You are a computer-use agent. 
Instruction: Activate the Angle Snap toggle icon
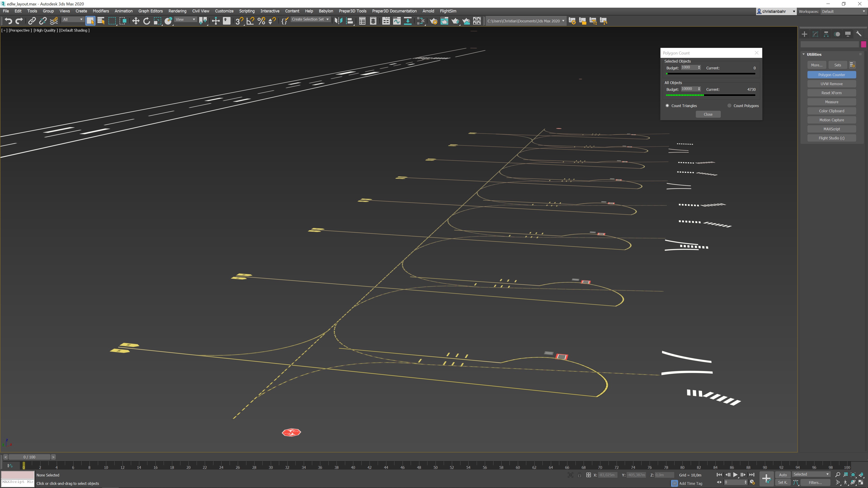point(250,21)
